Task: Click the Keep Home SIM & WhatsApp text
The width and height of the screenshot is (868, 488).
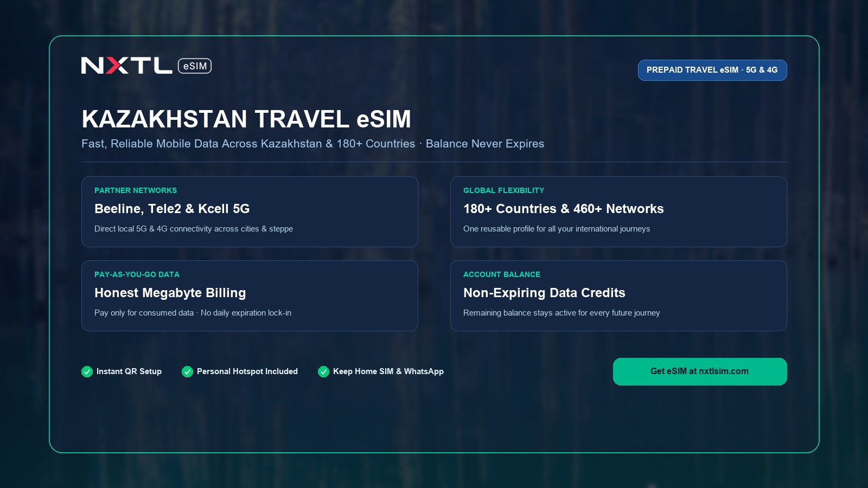Action: (x=388, y=371)
